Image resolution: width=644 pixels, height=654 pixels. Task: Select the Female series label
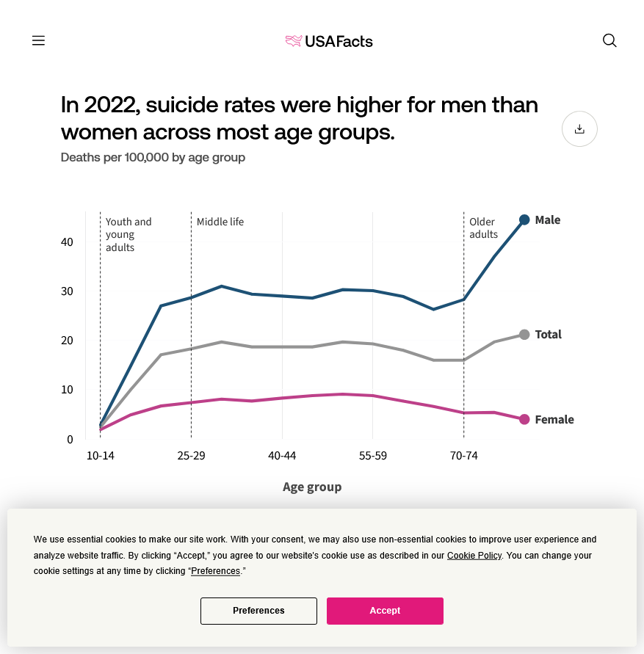(554, 420)
